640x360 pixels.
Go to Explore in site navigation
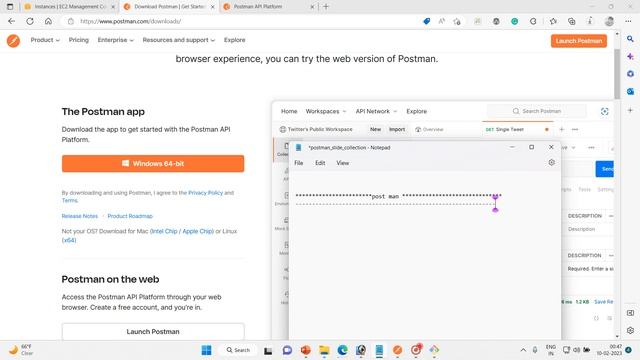(234, 40)
